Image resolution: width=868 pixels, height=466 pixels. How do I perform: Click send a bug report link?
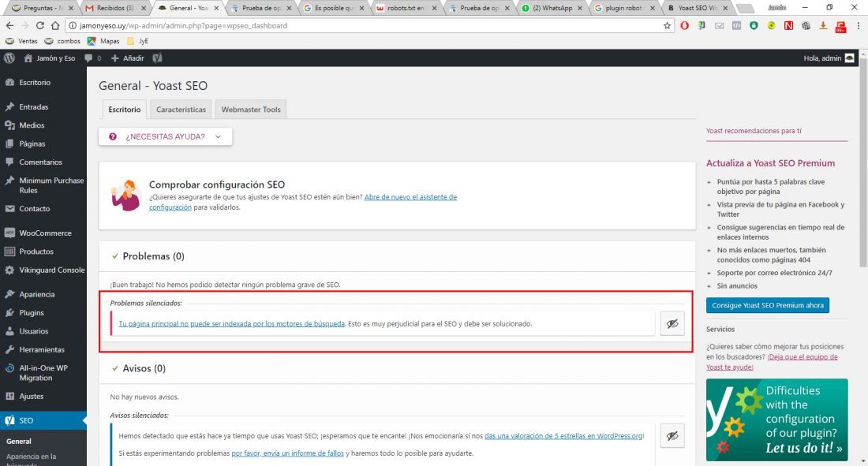287,453
